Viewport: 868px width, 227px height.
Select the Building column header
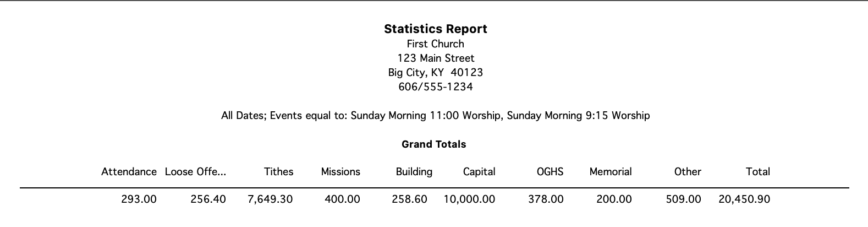click(414, 172)
